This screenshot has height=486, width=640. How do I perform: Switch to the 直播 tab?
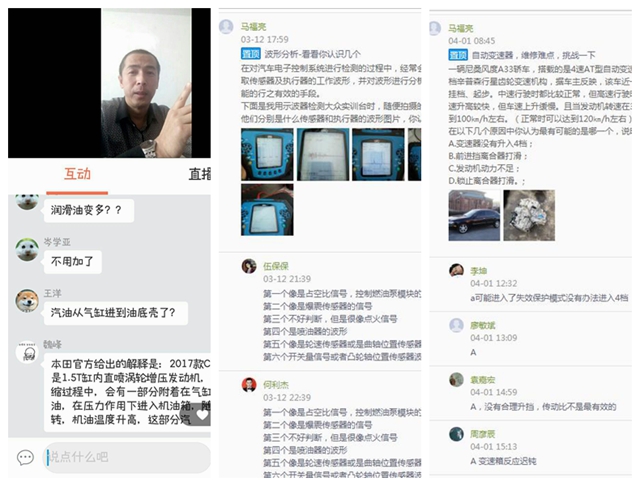199,175
